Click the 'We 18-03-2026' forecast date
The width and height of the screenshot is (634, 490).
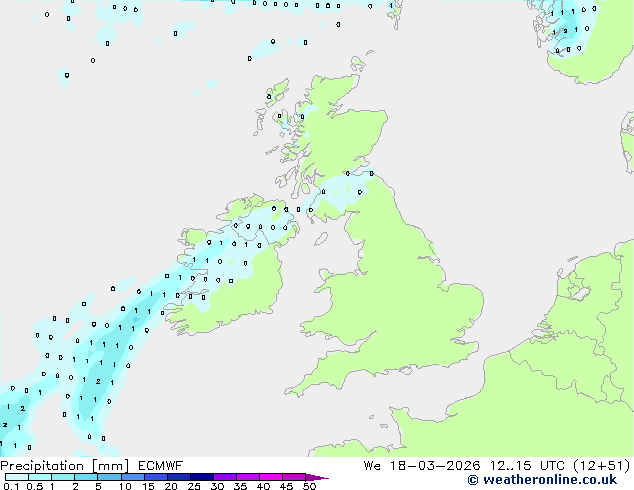click(x=422, y=466)
